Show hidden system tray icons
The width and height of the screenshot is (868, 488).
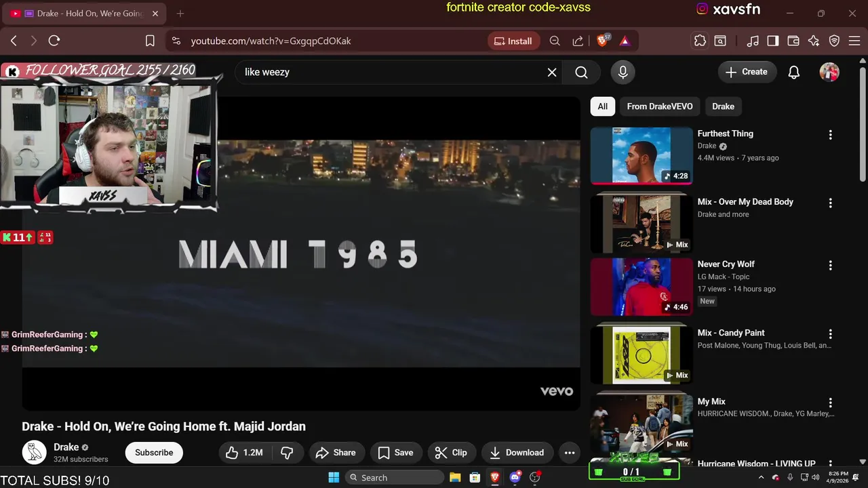(761, 477)
